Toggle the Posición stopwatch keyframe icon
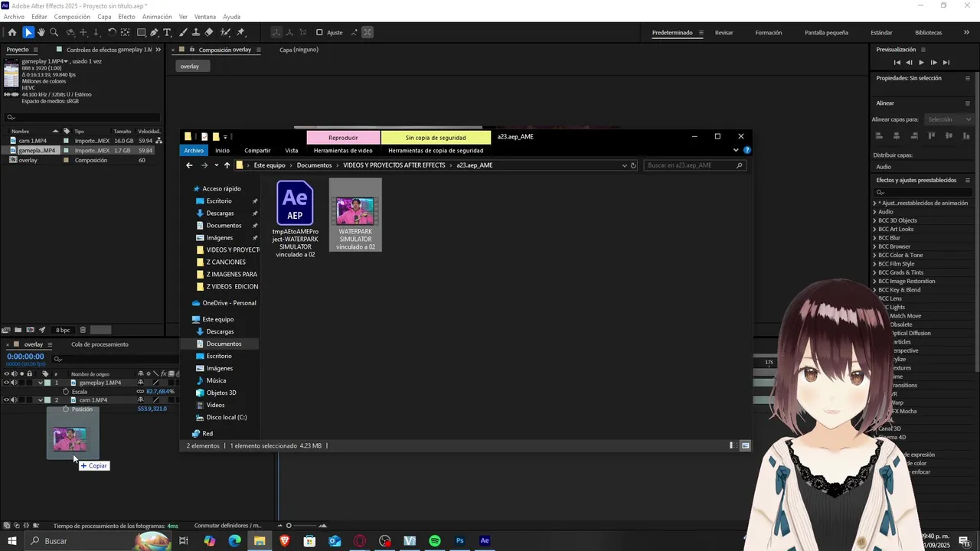This screenshot has width=980, height=551. coord(66,409)
